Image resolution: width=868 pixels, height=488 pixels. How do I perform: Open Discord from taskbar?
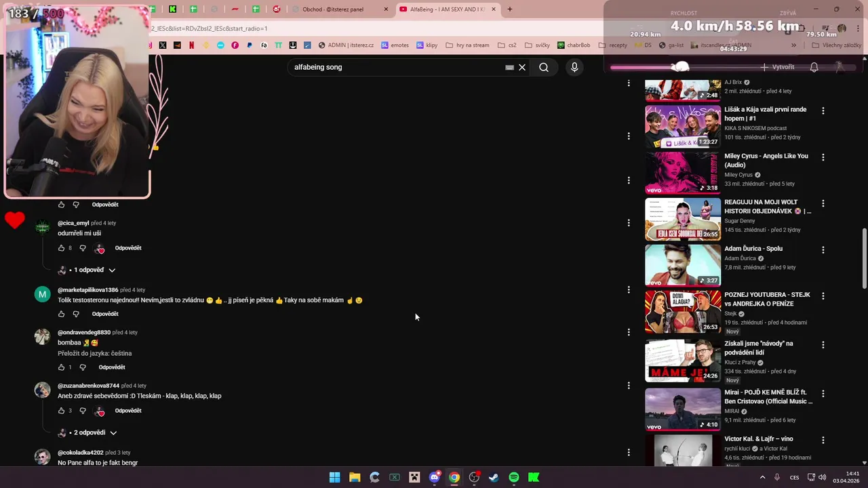click(x=435, y=477)
